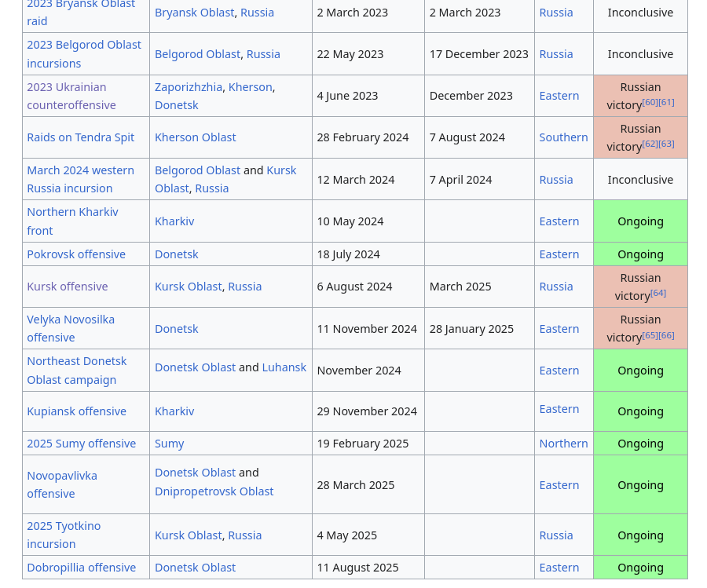Image resolution: width=707 pixels, height=588 pixels.
Task: Select the '7 August 2024' end date
Action: pyautogui.click(x=467, y=137)
